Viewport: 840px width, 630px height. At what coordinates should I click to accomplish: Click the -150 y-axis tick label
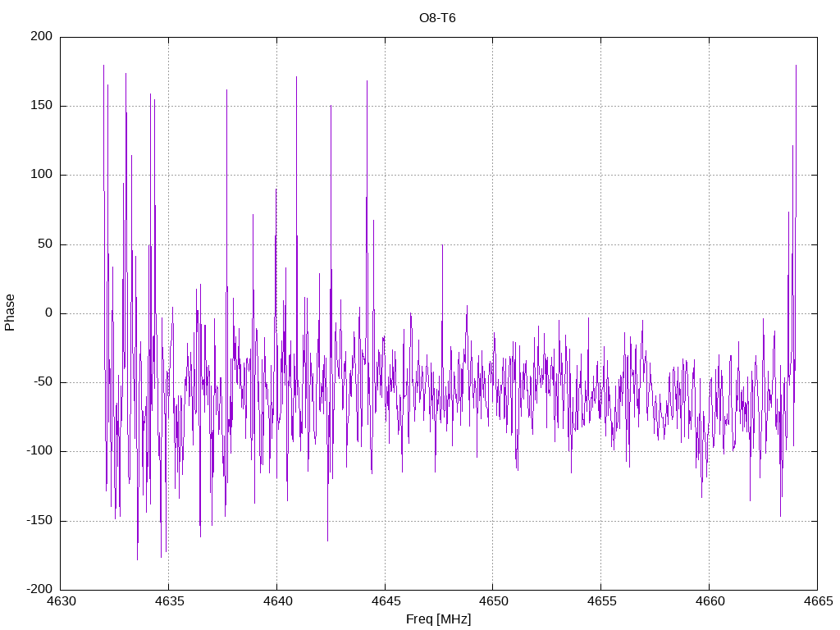click(39, 521)
